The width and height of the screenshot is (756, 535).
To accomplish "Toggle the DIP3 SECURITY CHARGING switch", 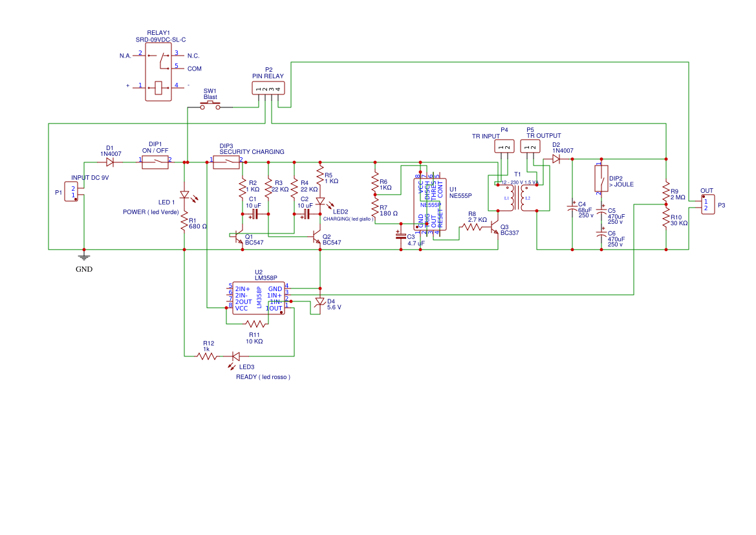I will [225, 162].
